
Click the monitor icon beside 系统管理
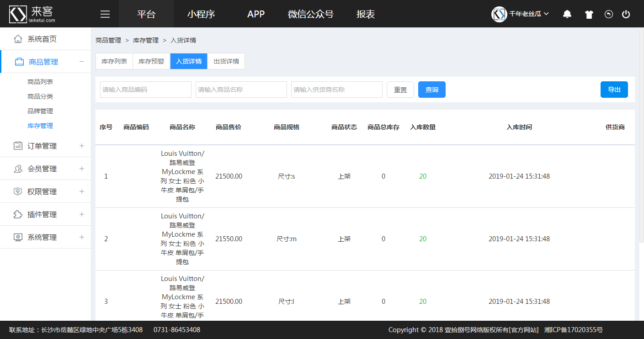[x=18, y=237]
